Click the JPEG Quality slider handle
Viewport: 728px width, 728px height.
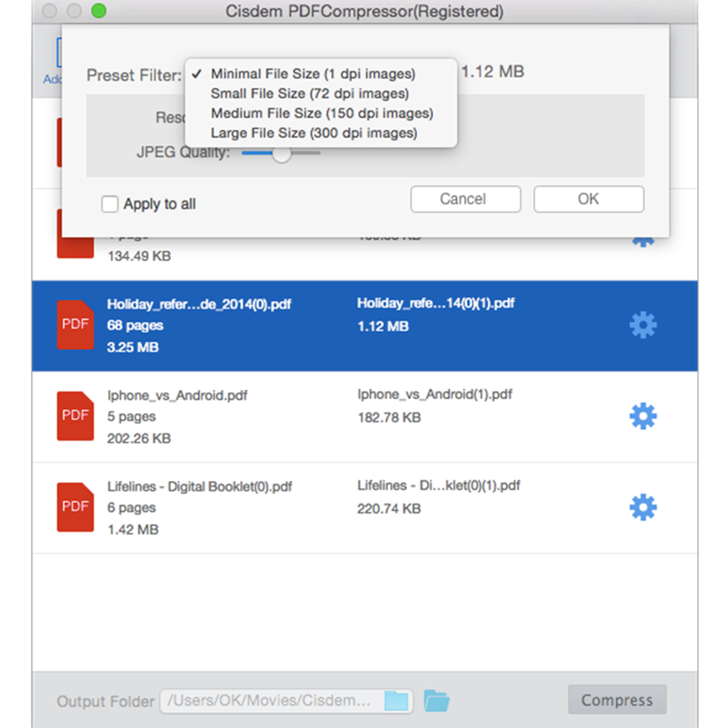click(x=281, y=153)
